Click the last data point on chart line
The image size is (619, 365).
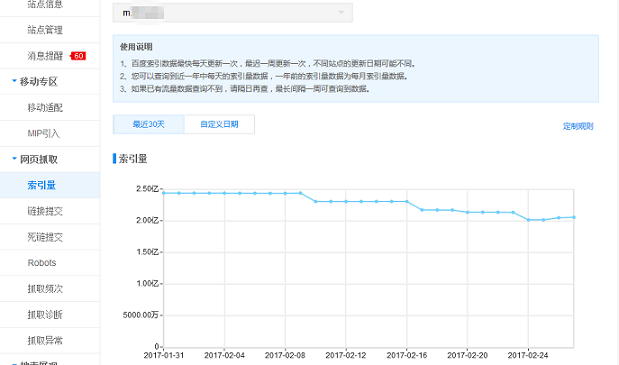point(574,217)
